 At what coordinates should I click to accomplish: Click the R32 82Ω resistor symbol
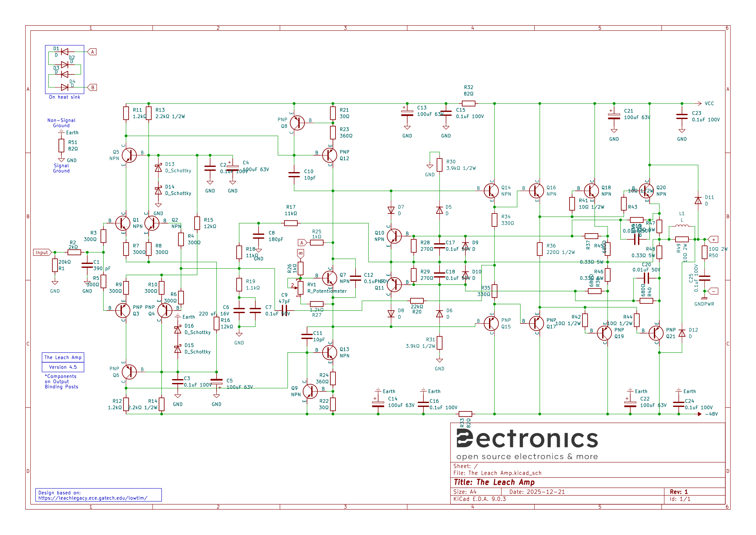pyautogui.click(x=469, y=104)
